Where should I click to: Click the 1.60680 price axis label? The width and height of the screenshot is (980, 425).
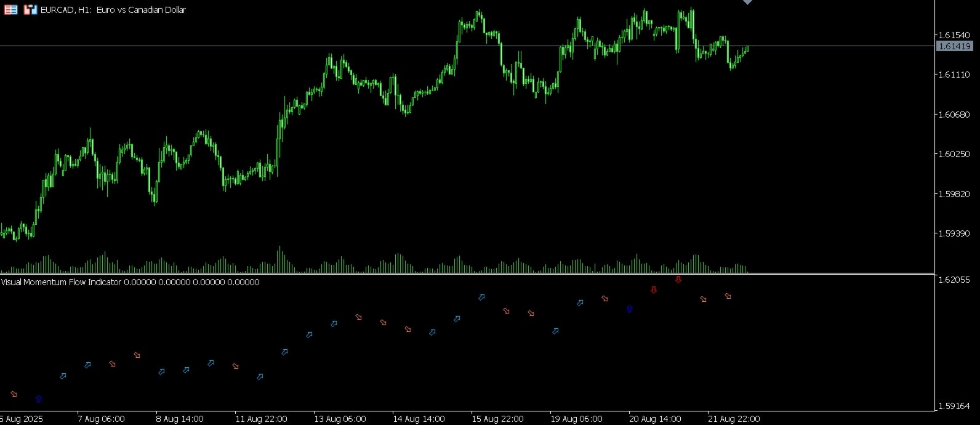pos(954,115)
